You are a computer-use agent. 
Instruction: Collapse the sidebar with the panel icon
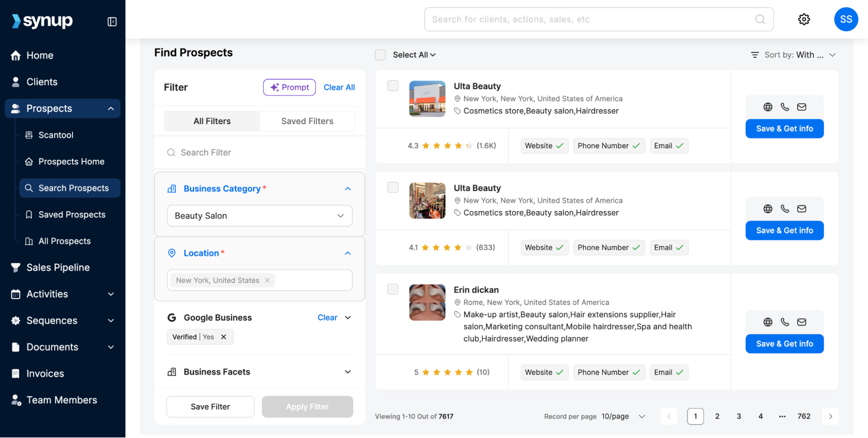coord(112,22)
